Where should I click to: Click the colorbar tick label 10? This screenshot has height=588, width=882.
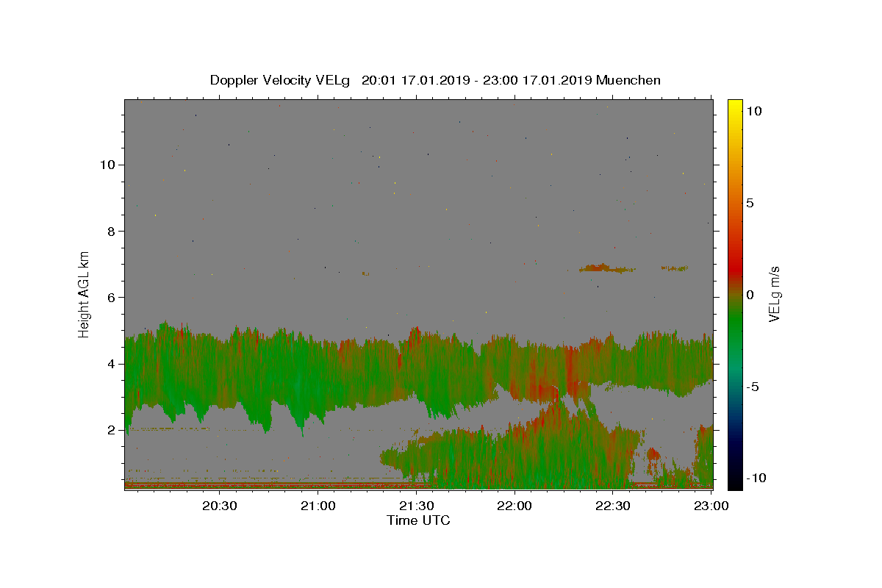coord(753,111)
